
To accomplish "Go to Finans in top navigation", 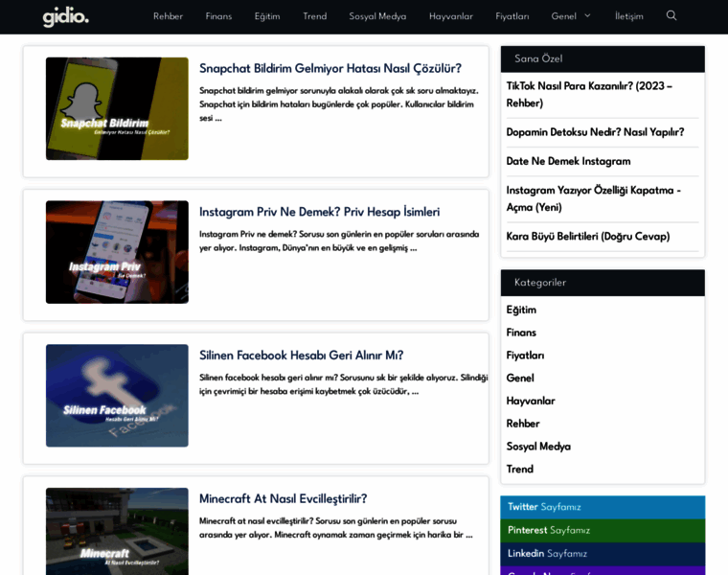I will click(x=218, y=16).
